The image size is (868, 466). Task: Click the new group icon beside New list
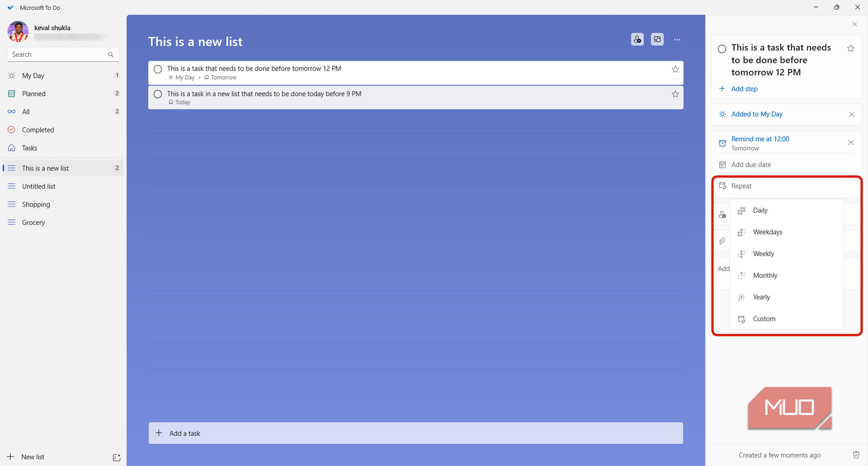click(x=116, y=457)
